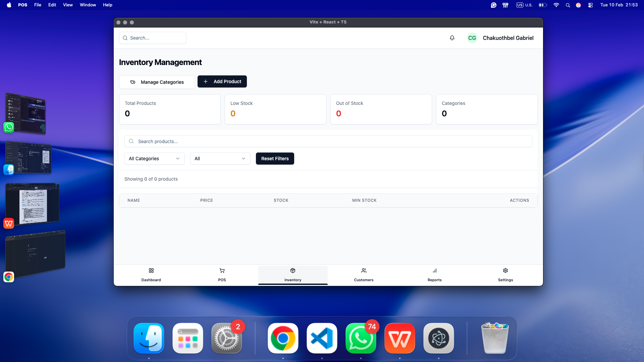Screen dimensions: 644x362
Task: Open Settings gear in bottom navigation
Action: click(x=505, y=275)
